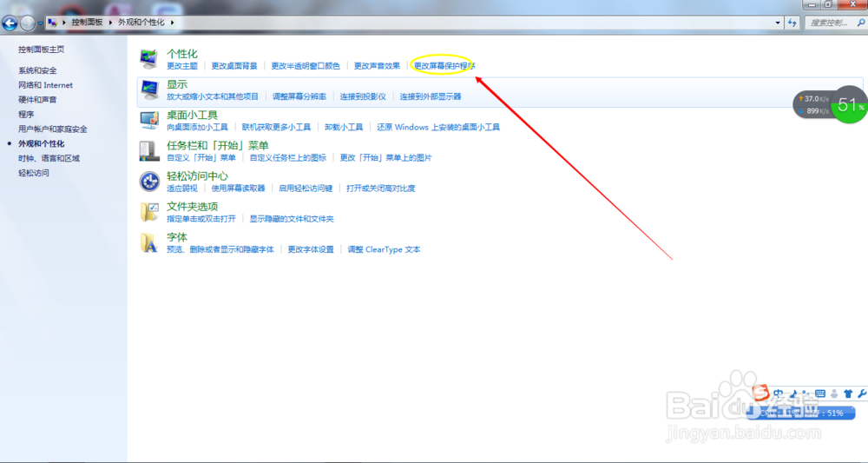Open 控制面板主页 in sidebar
Image resolution: width=868 pixels, height=463 pixels.
(x=41, y=50)
